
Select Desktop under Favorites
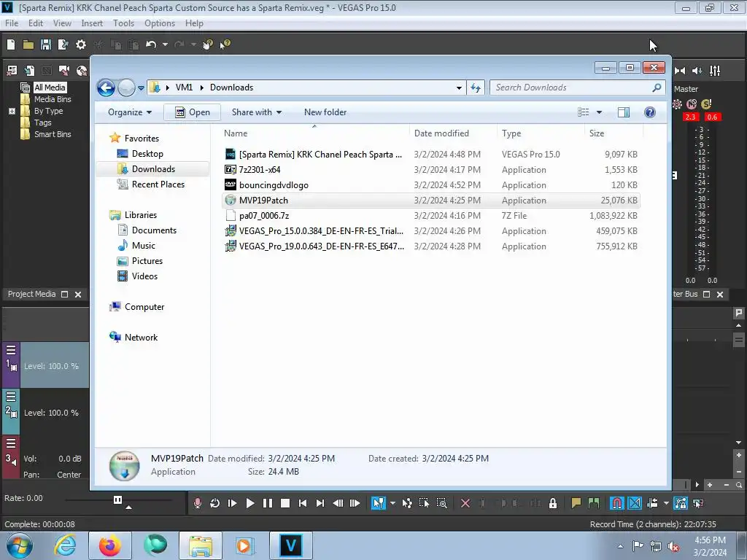[x=147, y=155]
